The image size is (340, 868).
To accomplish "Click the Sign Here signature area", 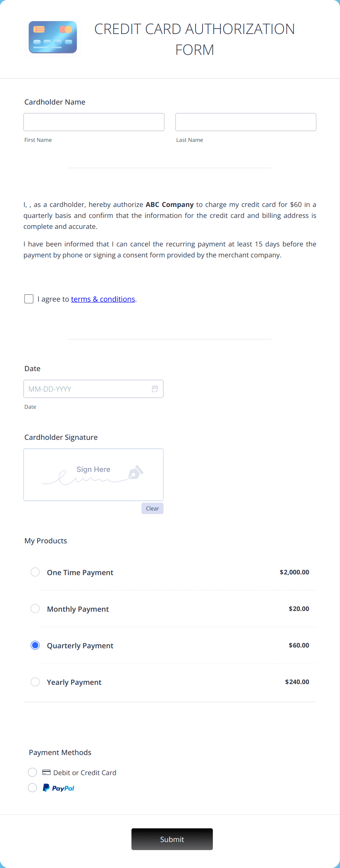I will click(x=93, y=475).
